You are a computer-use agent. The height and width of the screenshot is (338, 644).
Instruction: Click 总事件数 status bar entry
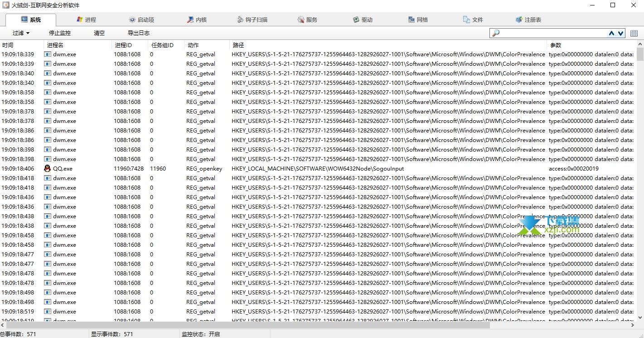pos(18,334)
